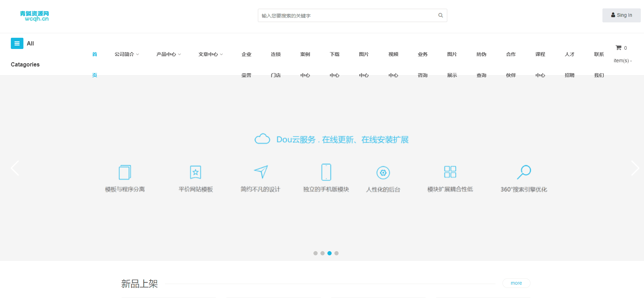Open the 合作伙伴 nav item
The image size is (644, 298).
click(x=511, y=65)
